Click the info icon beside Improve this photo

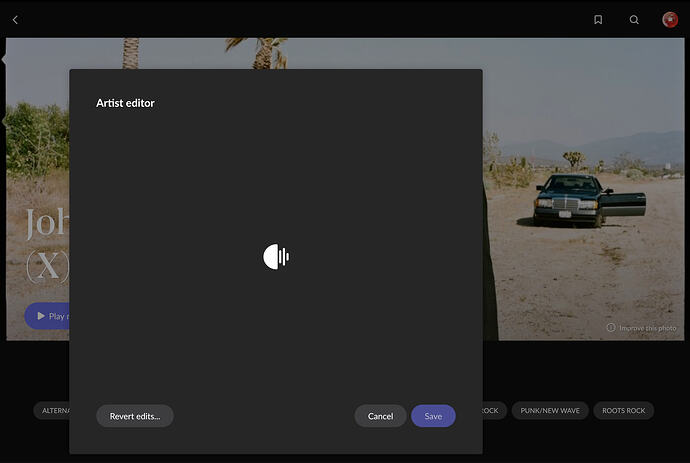point(611,327)
